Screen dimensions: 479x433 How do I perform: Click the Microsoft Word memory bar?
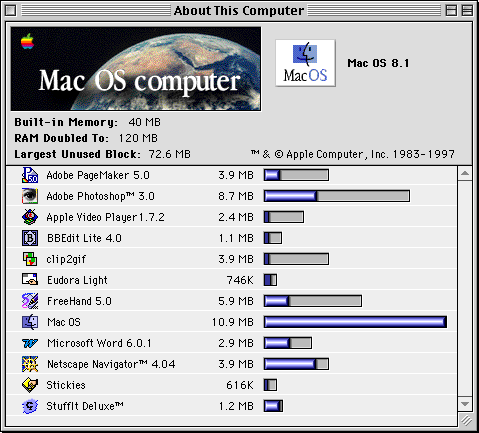[x=288, y=343]
